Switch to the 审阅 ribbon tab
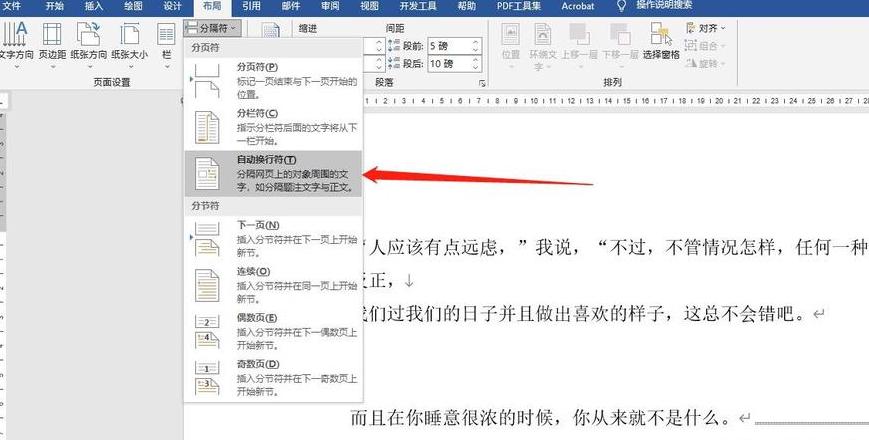The height and width of the screenshot is (440, 869). (x=330, y=6)
